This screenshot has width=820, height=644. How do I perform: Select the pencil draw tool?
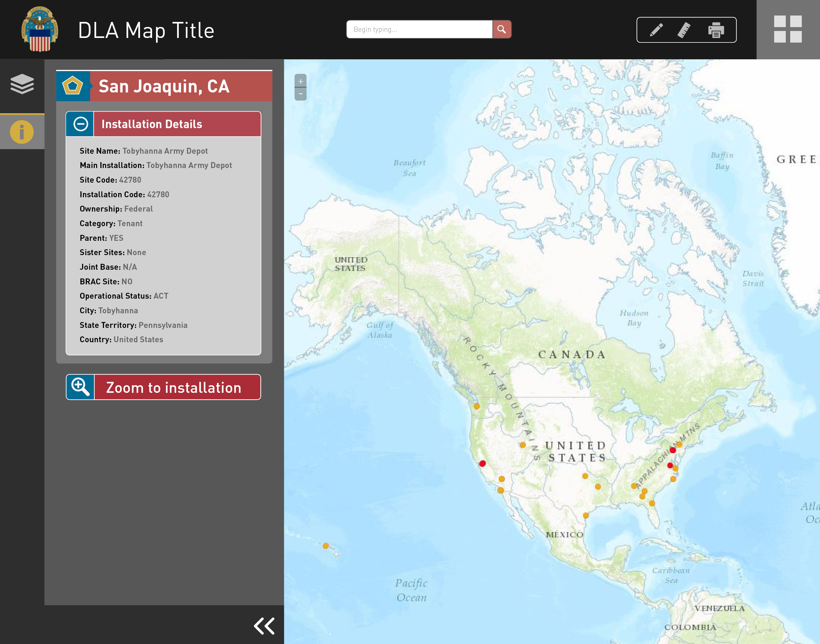click(656, 30)
